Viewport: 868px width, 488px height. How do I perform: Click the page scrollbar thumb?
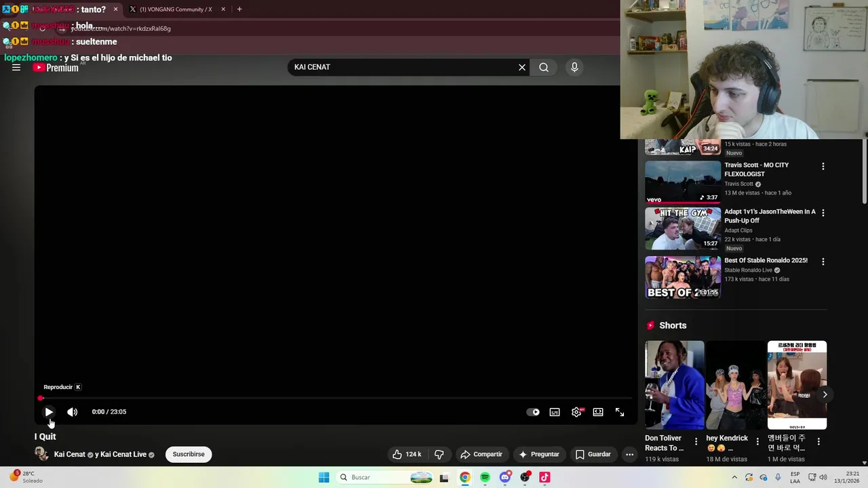[x=865, y=171]
